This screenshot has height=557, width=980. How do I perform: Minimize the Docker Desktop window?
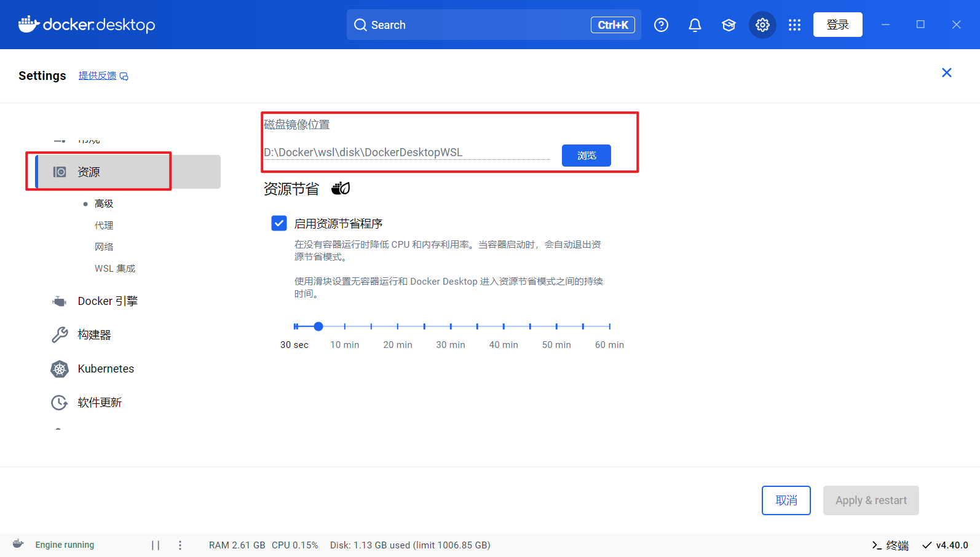[885, 25]
